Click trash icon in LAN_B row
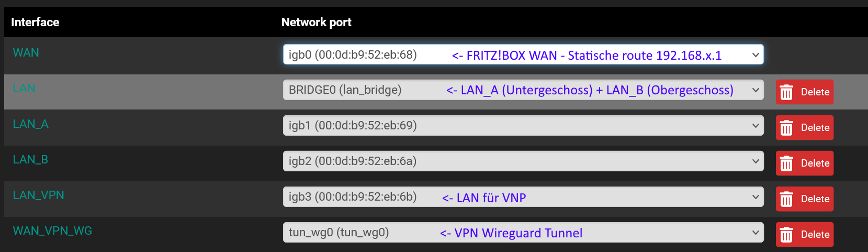Viewport: 868px width, 252px height. [786, 163]
